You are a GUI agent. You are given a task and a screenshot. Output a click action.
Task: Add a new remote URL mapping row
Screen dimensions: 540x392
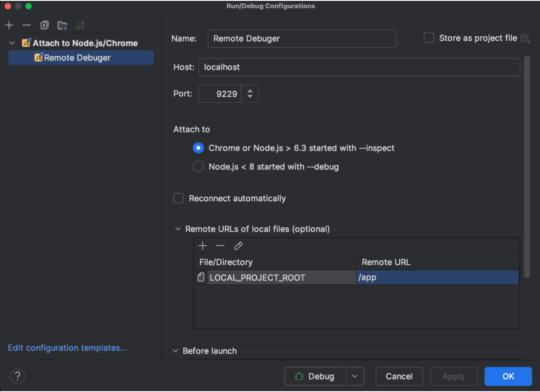[x=202, y=246]
